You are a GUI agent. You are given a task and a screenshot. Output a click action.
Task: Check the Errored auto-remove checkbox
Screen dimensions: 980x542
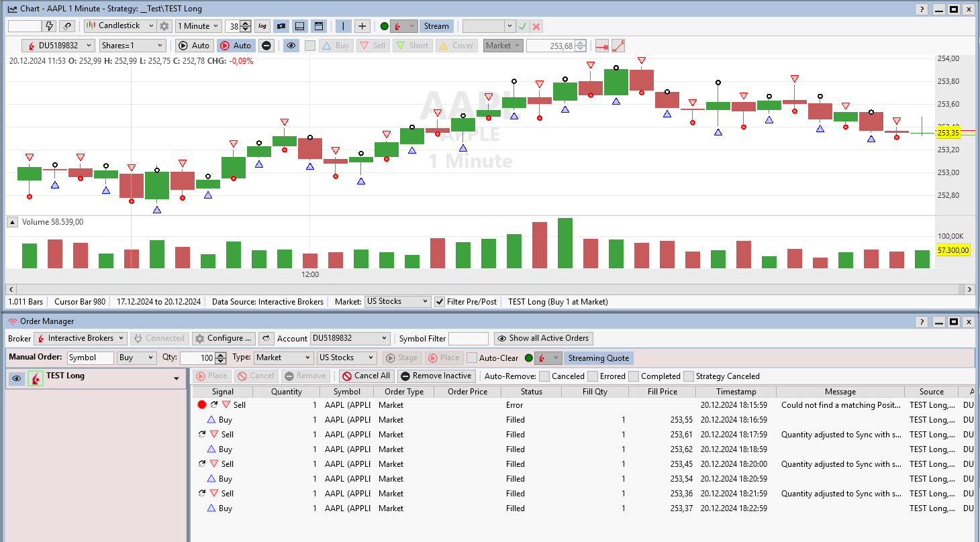593,376
